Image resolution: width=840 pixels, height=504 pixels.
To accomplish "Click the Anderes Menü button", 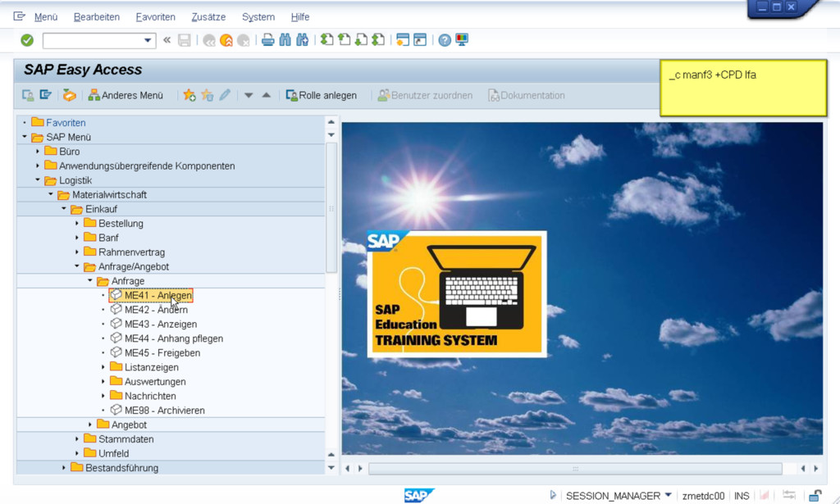I will (126, 95).
